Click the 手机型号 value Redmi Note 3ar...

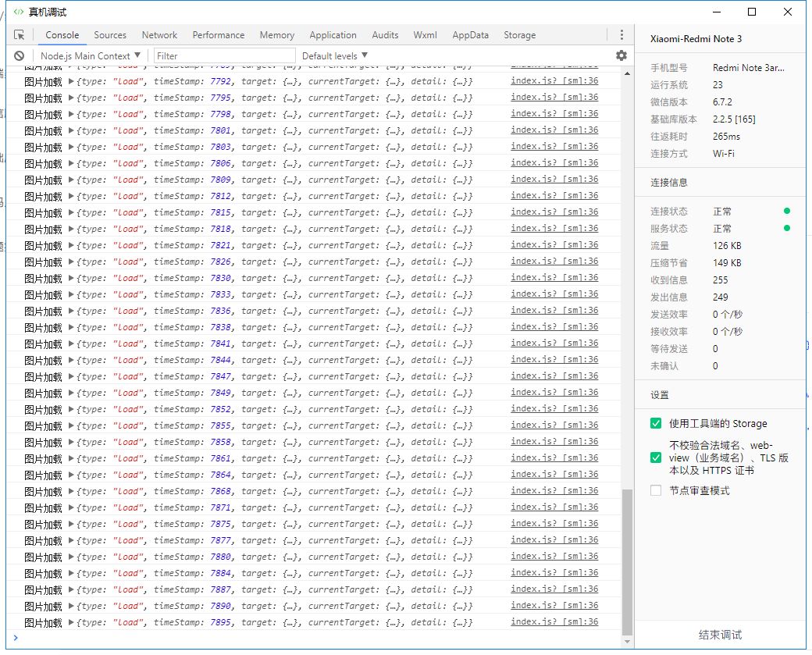click(x=748, y=68)
